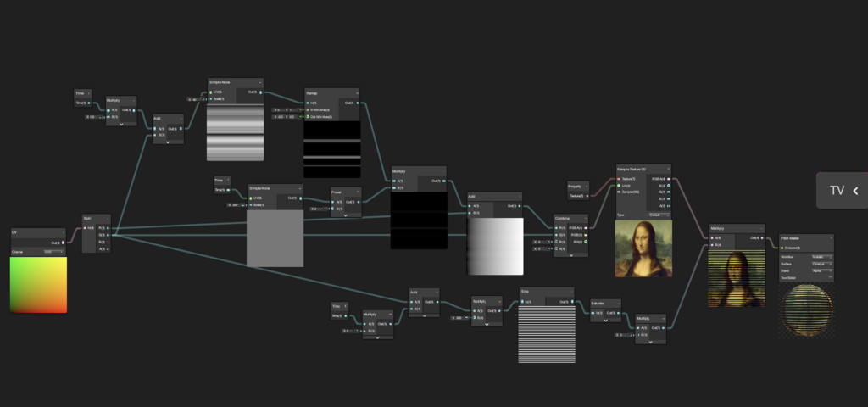Select the Combine node title
The width and height of the screenshot is (868, 407).
[x=563, y=219]
